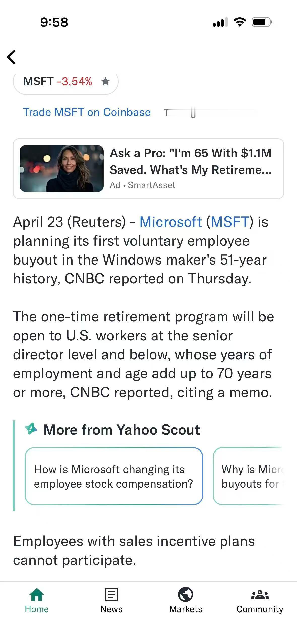Go to the Home tab icon
The width and height of the screenshot is (297, 644).
(37, 595)
